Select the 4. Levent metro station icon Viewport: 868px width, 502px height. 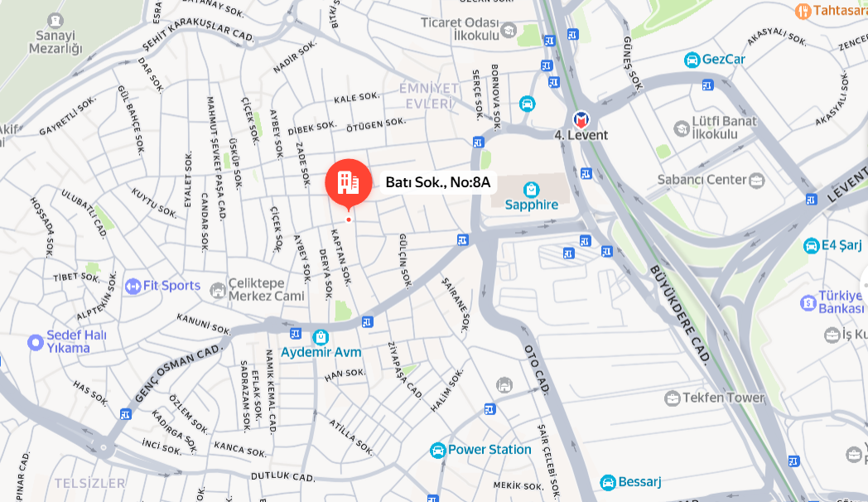581,119
